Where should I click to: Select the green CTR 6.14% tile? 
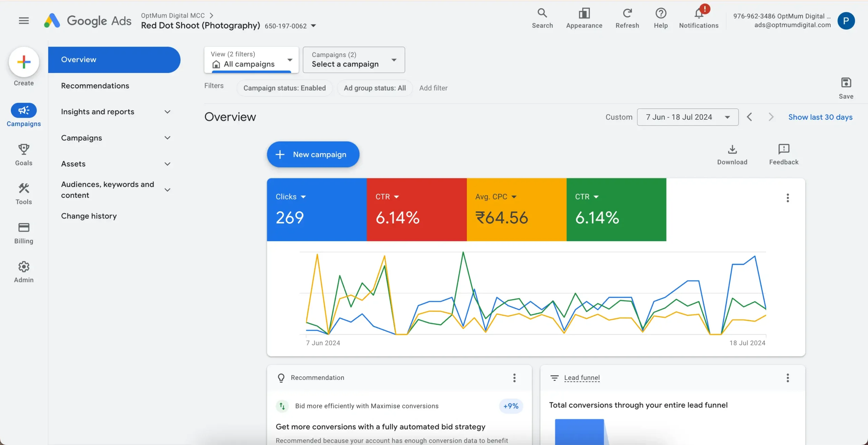pos(616,210)
